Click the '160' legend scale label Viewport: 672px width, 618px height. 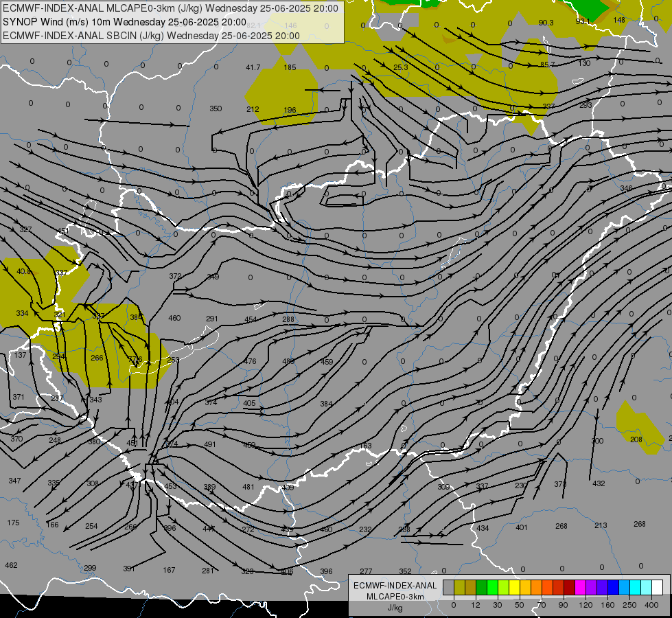pyautogui.click(x=607, y=605)
